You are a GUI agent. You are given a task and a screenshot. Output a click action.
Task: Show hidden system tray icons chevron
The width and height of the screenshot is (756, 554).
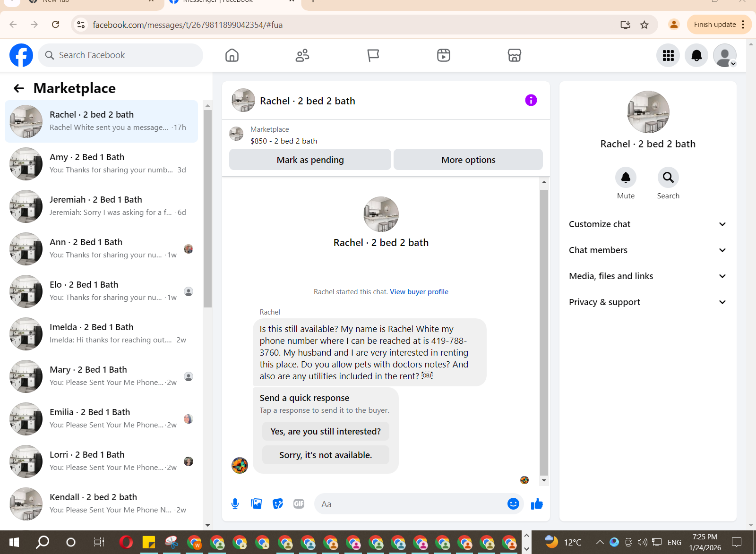point(600,542)
